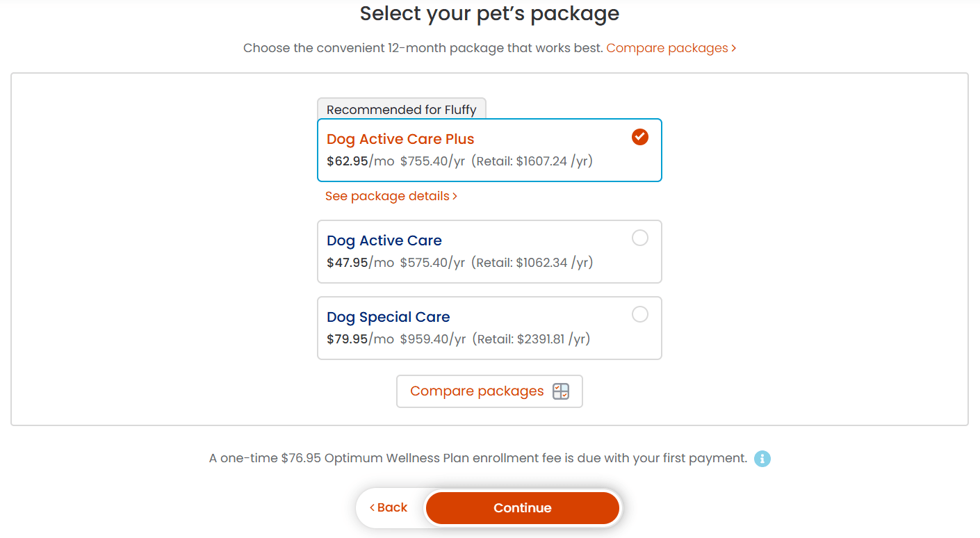Select the Dog Special Care radio button

click(639, 314)
